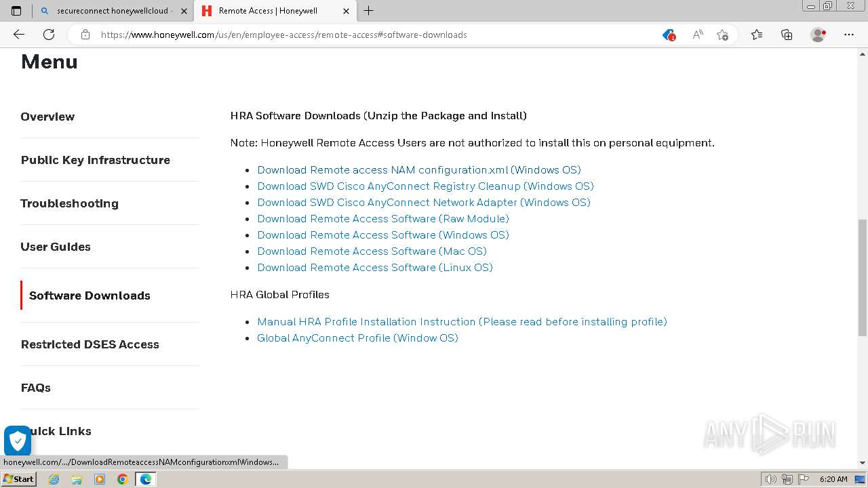Open a new browser tab
The height and width of the screenshot is (488, 868).
pyautogui.click(x=368, y=10)
